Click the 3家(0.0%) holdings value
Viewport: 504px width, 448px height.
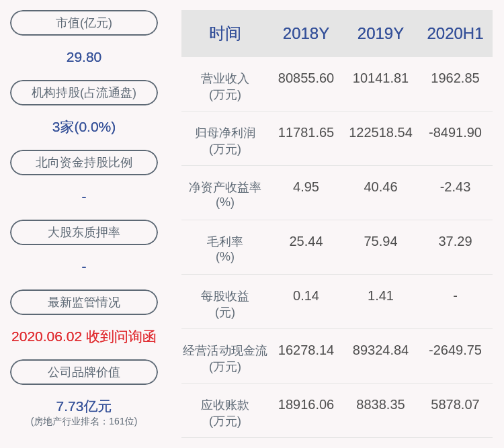coord(84,127)
